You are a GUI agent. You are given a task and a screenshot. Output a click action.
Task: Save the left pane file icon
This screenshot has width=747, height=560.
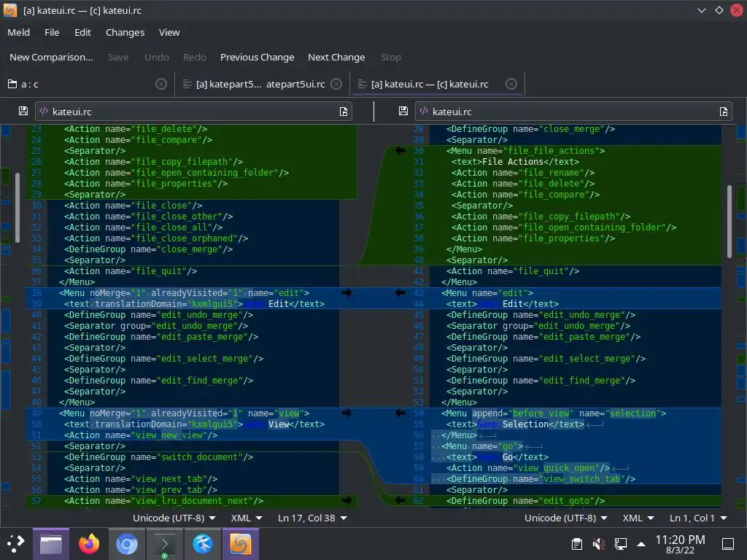pyautogui.click(x=23, y=112)
